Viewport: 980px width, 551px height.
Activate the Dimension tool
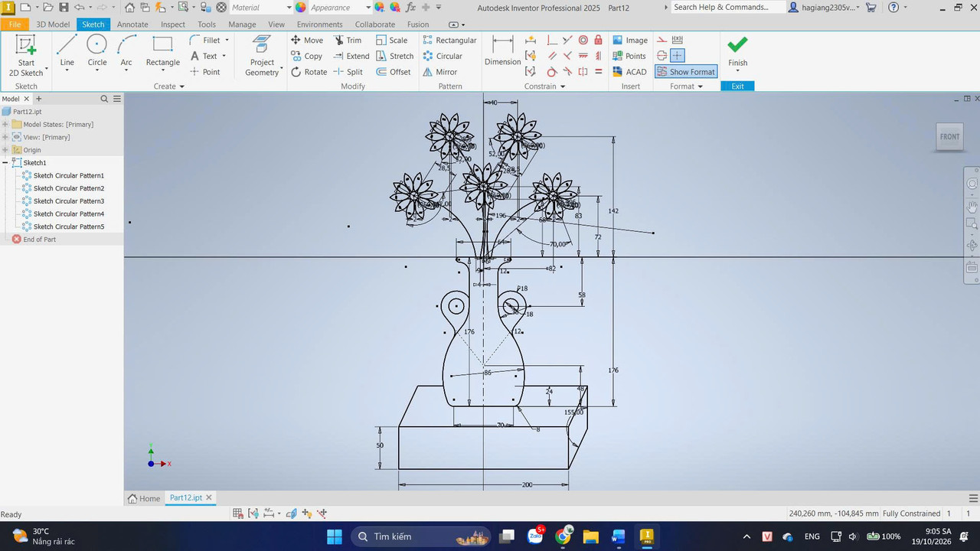coord(502,51)
